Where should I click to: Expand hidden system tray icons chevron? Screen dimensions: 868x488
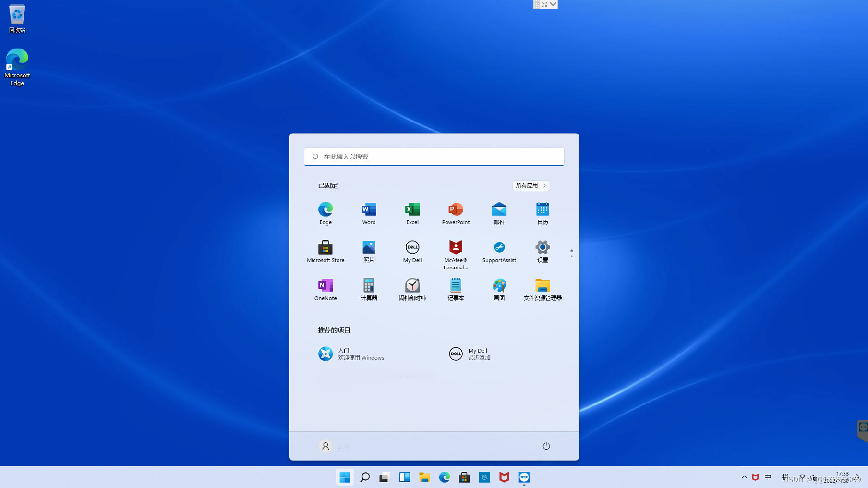click(x=744, y=477)
